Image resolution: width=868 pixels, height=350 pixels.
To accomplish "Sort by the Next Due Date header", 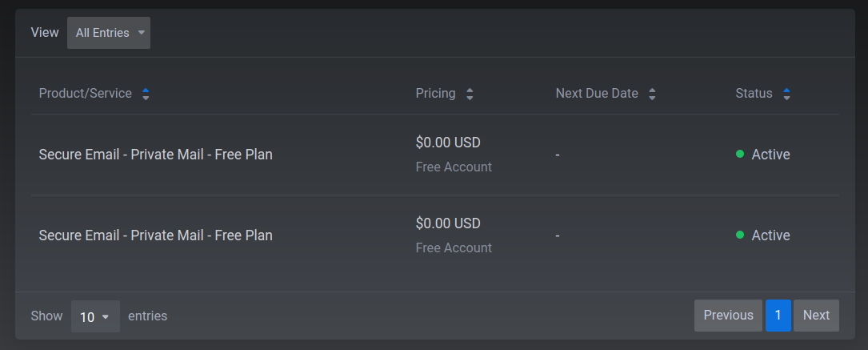I will [x=597, y=94].
